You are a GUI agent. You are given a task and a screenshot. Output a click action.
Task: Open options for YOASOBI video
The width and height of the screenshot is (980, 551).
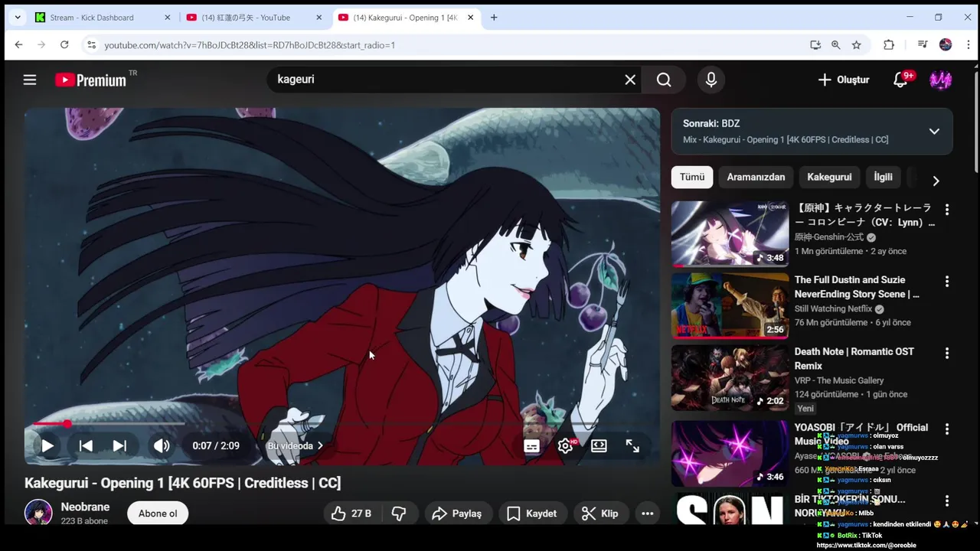pyautogui.click(x=947, y=429)
